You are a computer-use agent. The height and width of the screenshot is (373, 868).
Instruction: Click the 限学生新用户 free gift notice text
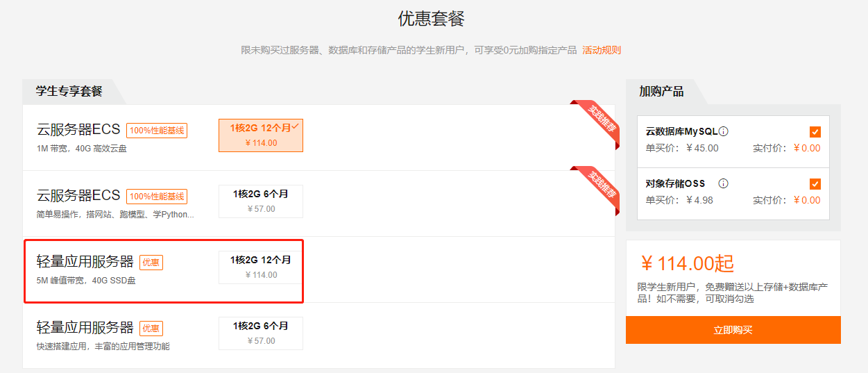(733, 292)
